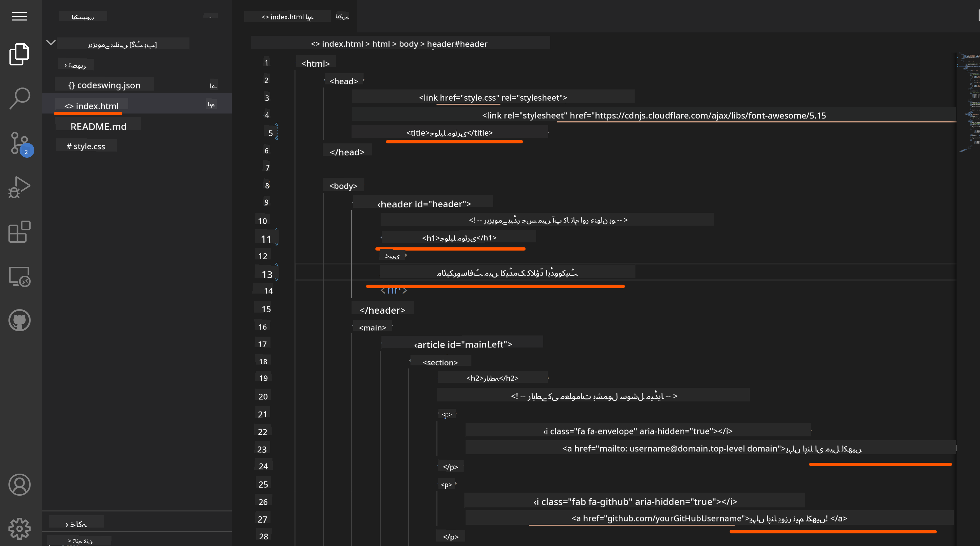Expand the first collapsed folder in tree
The image size is (980, 546).
76,65
